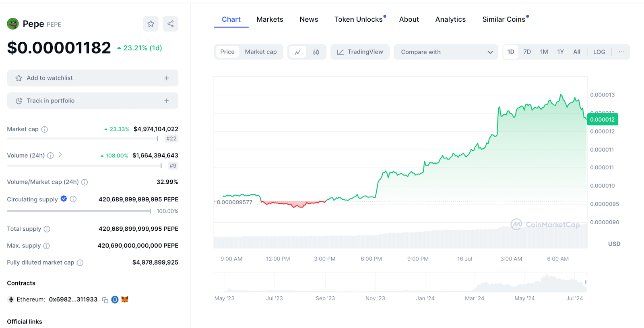The width and height of the screenshot is (644, 328).
Task: Click the #22 market cap rank badge
Action: point(171,139)
